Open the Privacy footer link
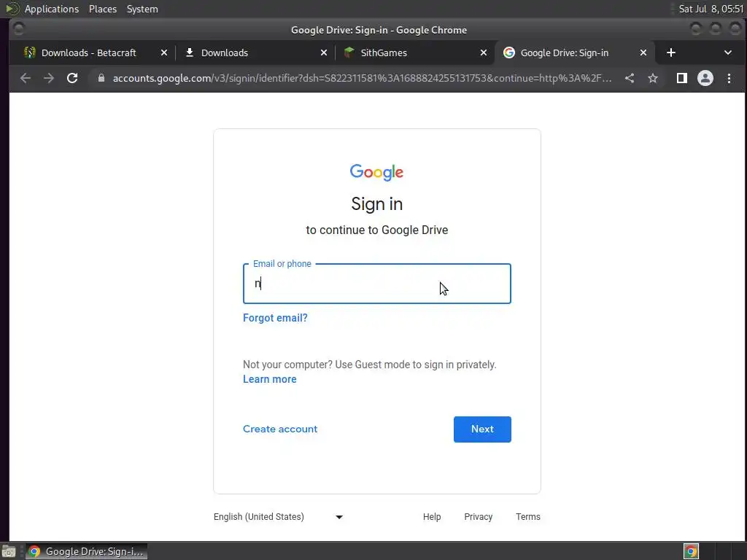 (479, 517)
